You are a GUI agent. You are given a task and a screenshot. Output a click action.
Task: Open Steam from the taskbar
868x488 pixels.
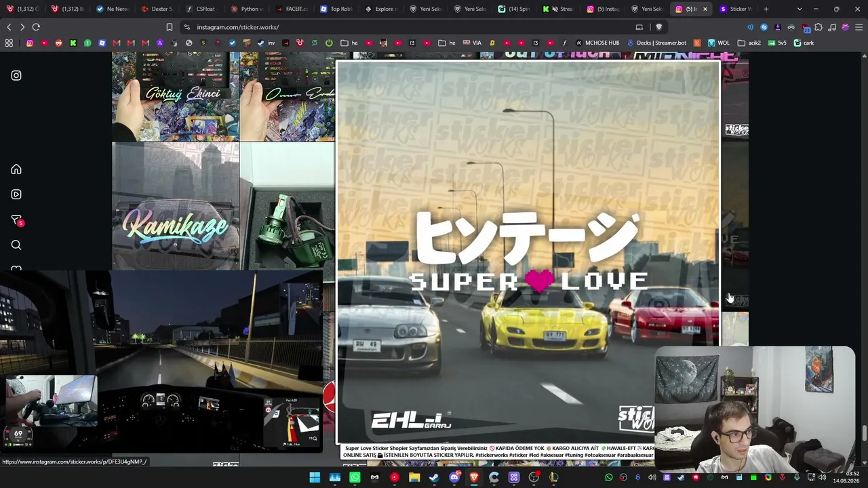pyautogui.click(x=434, y=477)
